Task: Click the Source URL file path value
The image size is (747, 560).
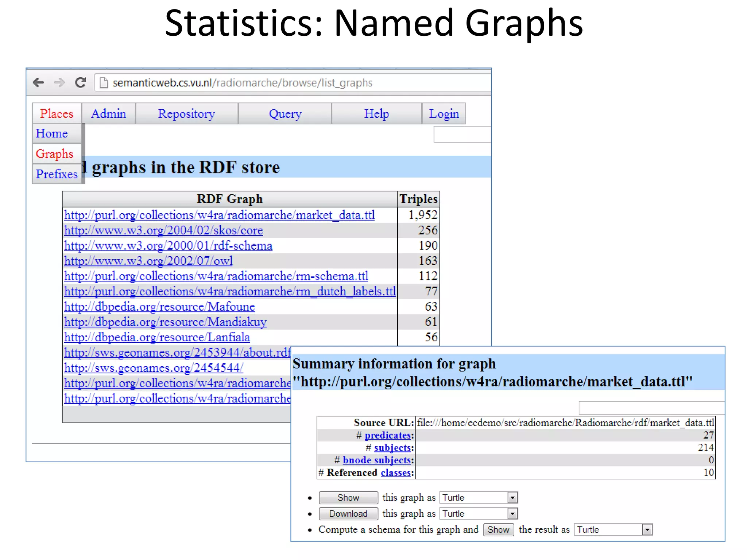Action: coord(565,423)
